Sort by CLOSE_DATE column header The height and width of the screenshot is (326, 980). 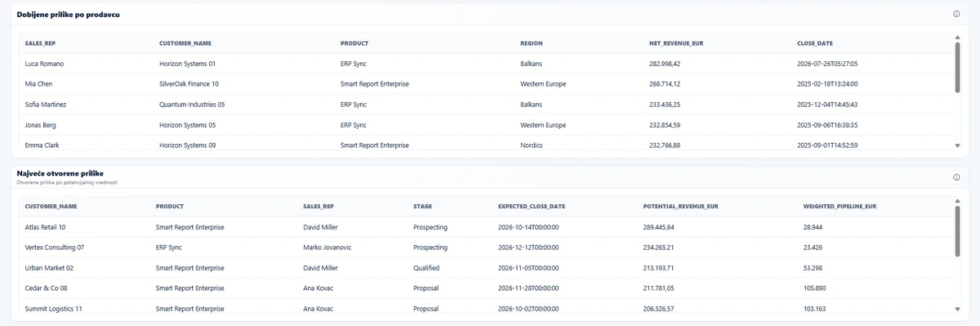coord(815,43)
